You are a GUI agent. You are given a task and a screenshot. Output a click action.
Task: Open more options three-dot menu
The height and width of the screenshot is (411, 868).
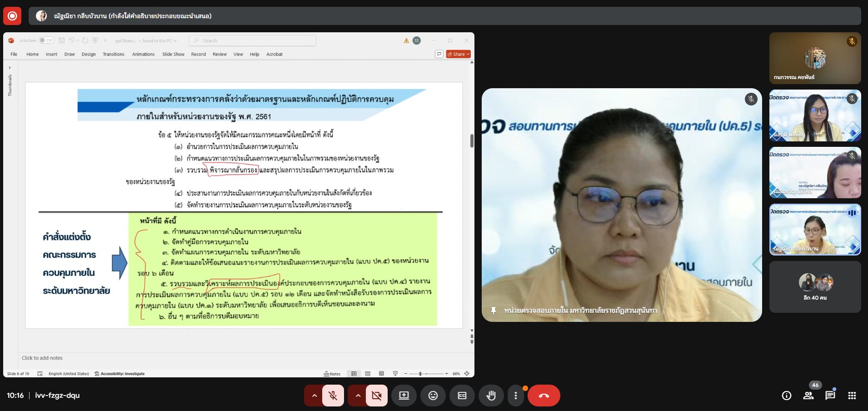click(x=515, y=396)
